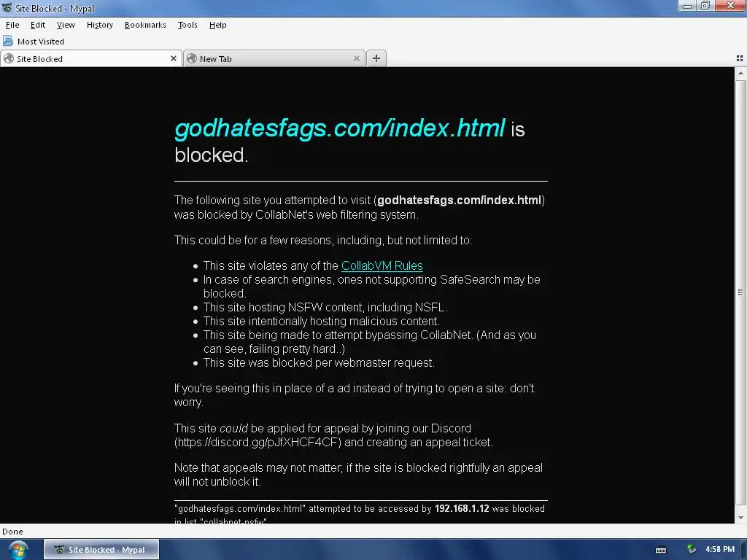Open the File menu
Image resolution: width=747 pixels, height=560 pixels.
[12, 25]
